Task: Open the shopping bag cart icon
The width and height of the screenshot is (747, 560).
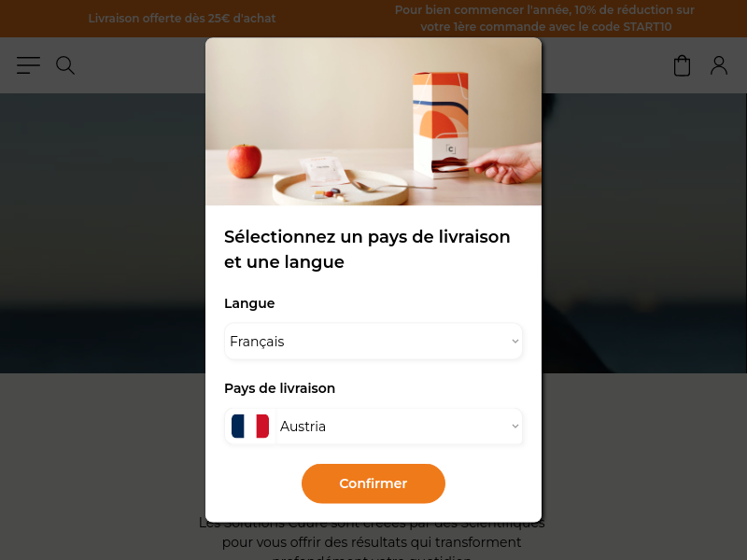Action: click(682, 65)
